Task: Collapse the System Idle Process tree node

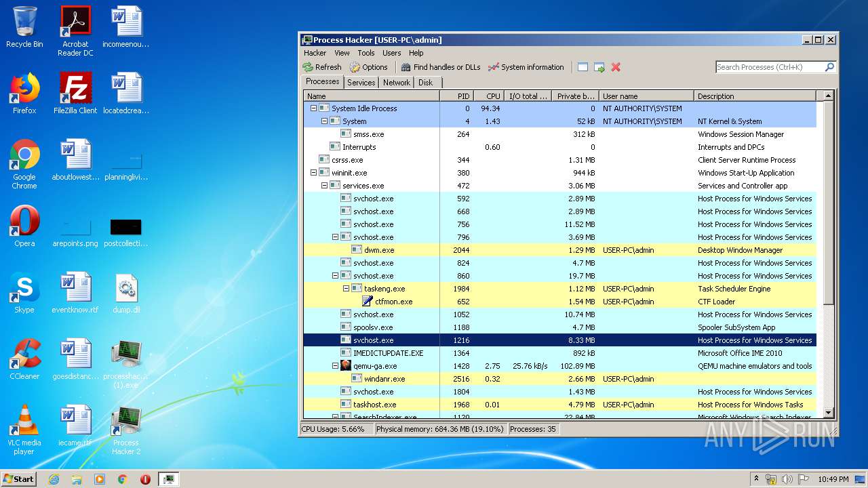Action: coord(313,108)
